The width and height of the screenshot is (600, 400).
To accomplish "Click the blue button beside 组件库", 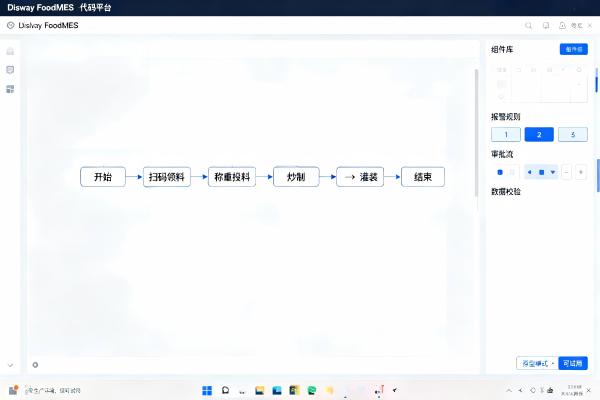I will tap(574, 49).
